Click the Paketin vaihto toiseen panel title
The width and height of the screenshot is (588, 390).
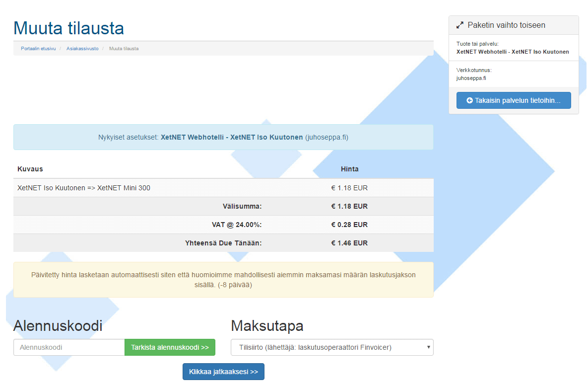(506, 25)
